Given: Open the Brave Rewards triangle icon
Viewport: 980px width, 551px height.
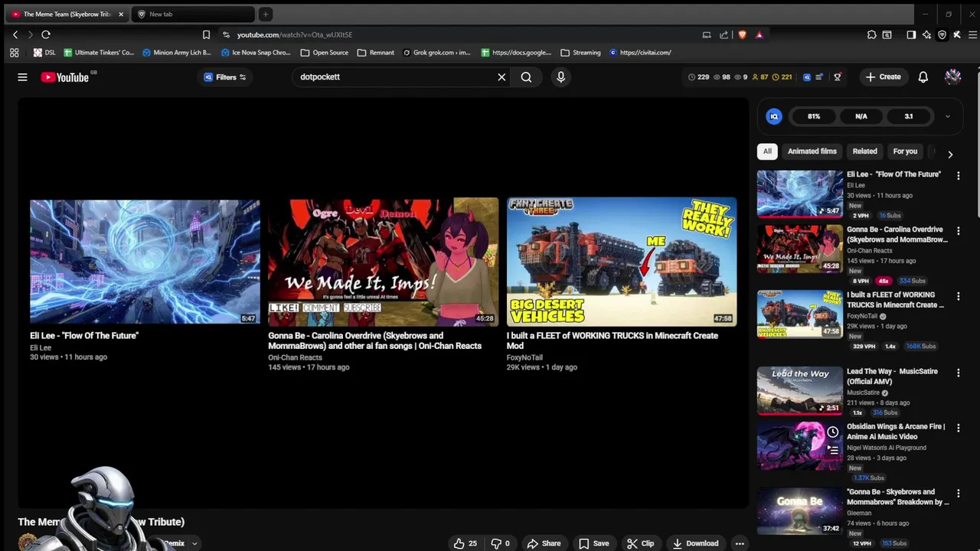Looking at the screenshot, I should click(759, 34).
